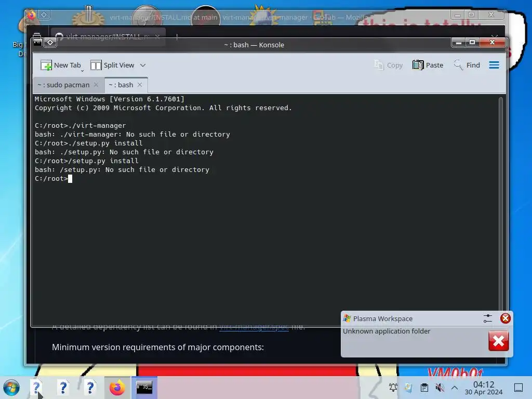This screenshot has height=399, width=532.
Task: Expand the Split View dropdown arrow
Action: 143,65
